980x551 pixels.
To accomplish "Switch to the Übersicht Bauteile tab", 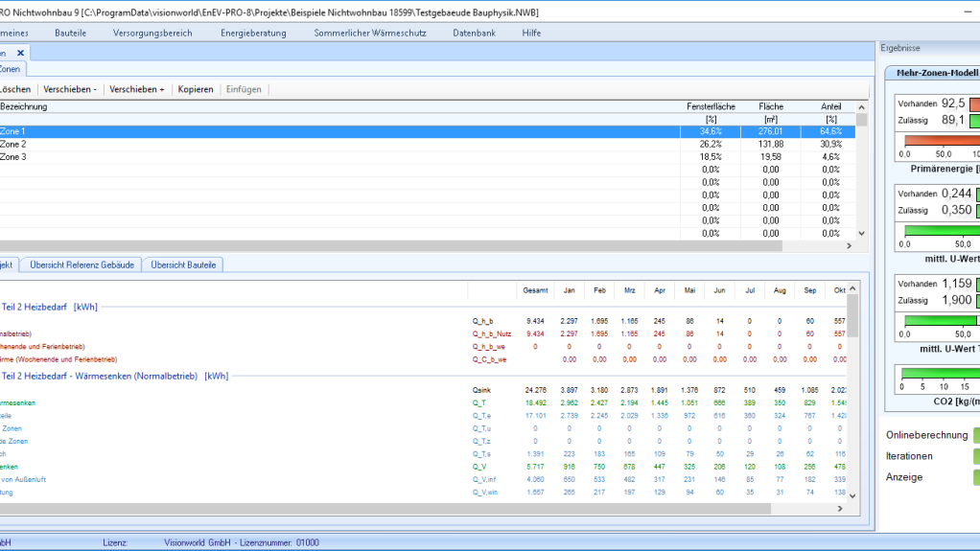I will [183, 264].
